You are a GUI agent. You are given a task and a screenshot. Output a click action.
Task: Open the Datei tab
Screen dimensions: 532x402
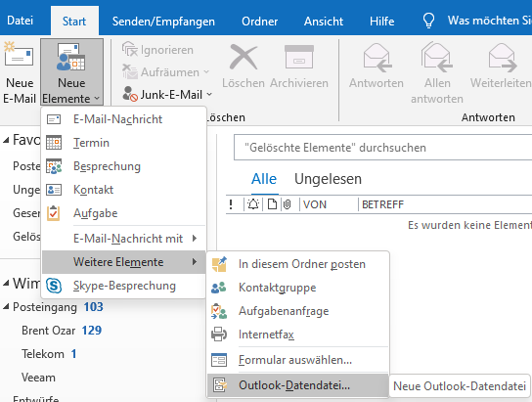tap(20, 21)
